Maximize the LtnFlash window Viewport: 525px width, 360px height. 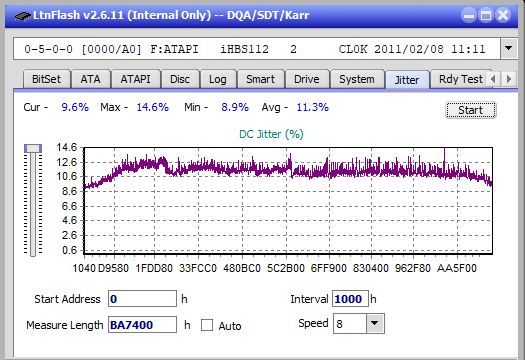(486, 15)
